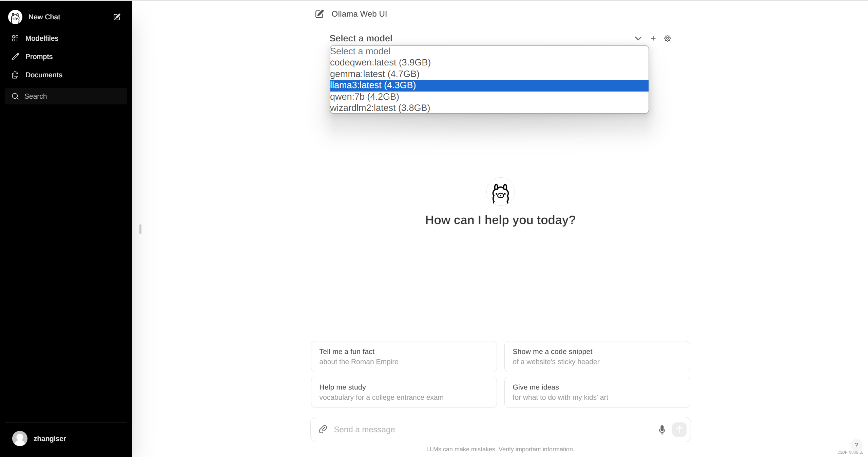Screen dimensions: 868x457
Task: Click the Ollama llama logo in sidebar
Action: click(15, 17)
